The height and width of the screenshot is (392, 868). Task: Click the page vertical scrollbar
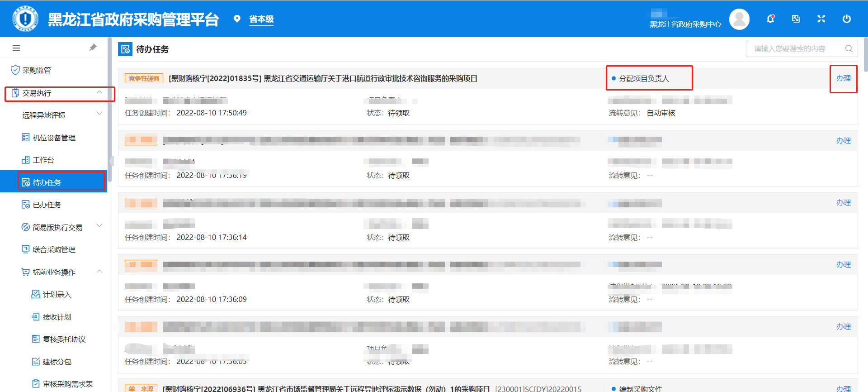point(865,54)
